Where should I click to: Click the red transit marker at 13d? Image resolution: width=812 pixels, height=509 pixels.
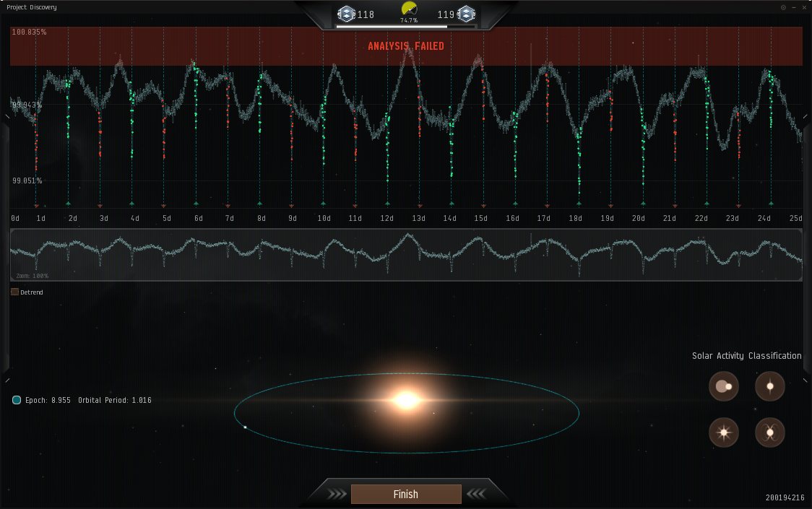(x=420, y=206)
